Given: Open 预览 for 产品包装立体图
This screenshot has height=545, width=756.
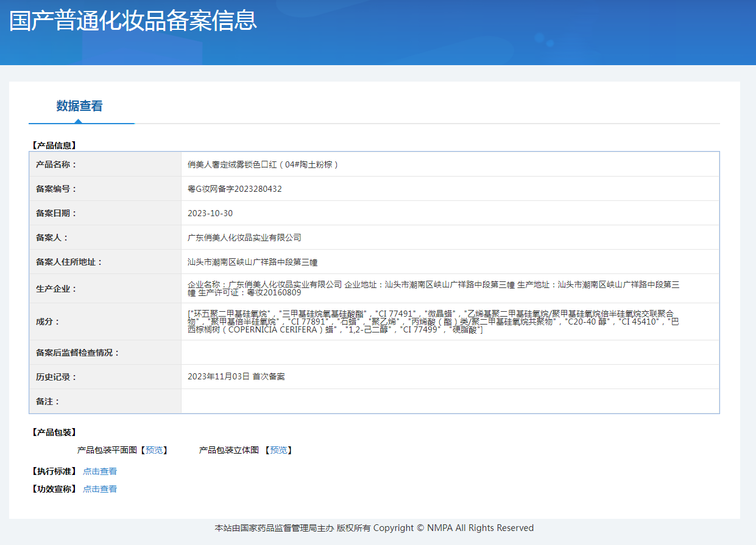Looking at the screenshot, I should (278, 450).
